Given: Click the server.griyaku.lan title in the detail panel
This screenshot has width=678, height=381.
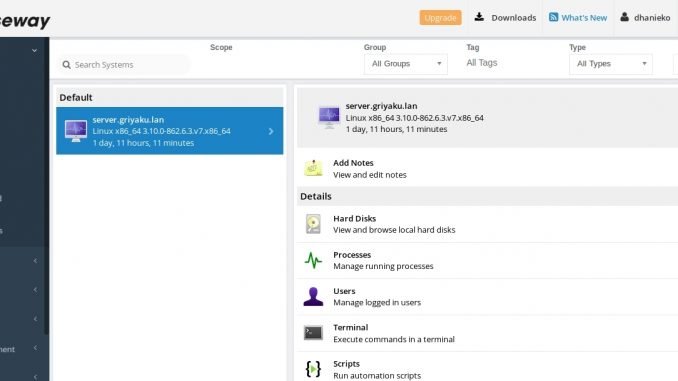Looking at the screenshot, I should (x=381, y=106).
